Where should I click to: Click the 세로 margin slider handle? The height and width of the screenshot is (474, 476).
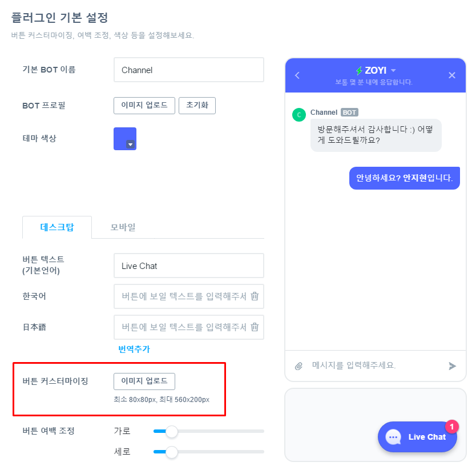(x=171, y=452)
